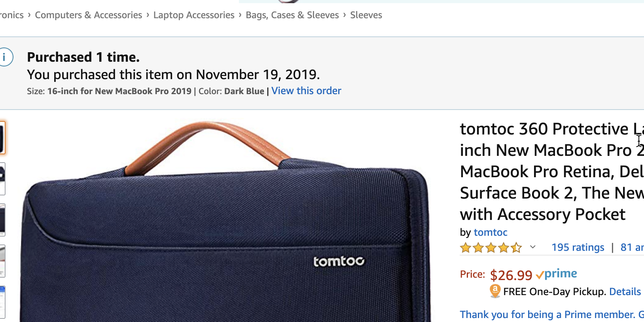Click the Prime checkmark logo
644x322 pixels.
[557, 274]
